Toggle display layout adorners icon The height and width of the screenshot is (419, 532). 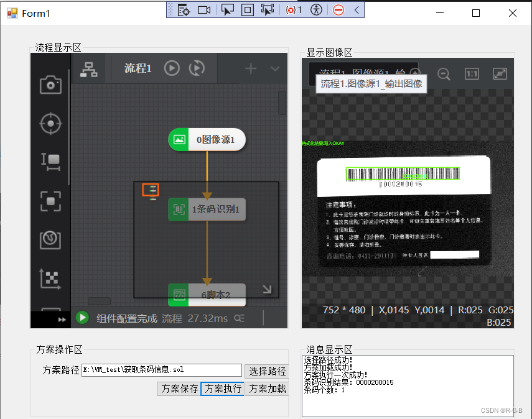[248, 10]
